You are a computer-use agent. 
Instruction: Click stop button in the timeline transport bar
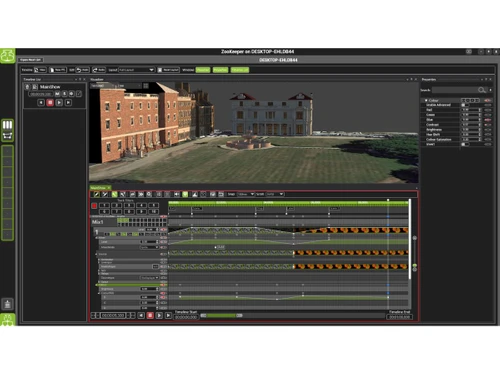(150, 315)
